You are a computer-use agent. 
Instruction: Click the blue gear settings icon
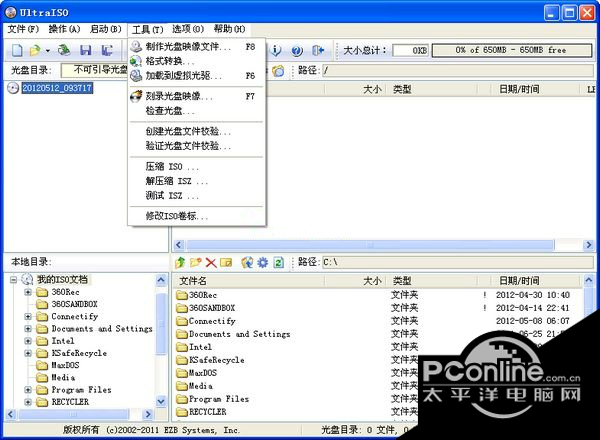(262, 262)
